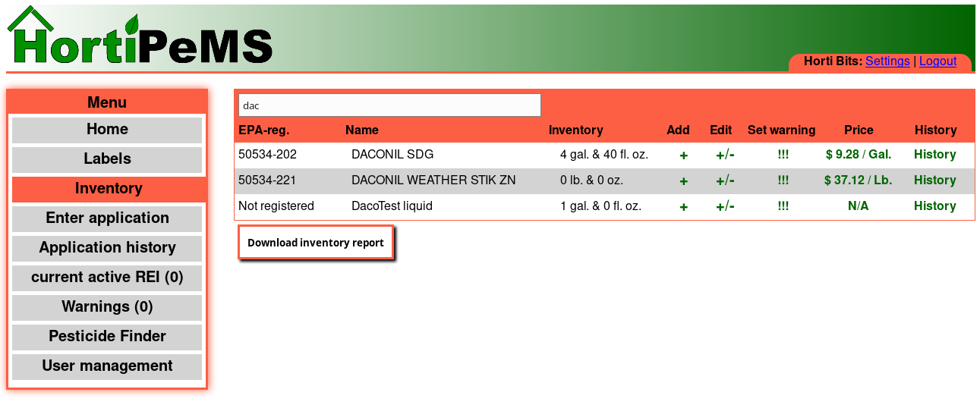The image size is (980, 408).
Task: Click the Download inventory report button
Action: pyautogui.click(x=316, y=243)
